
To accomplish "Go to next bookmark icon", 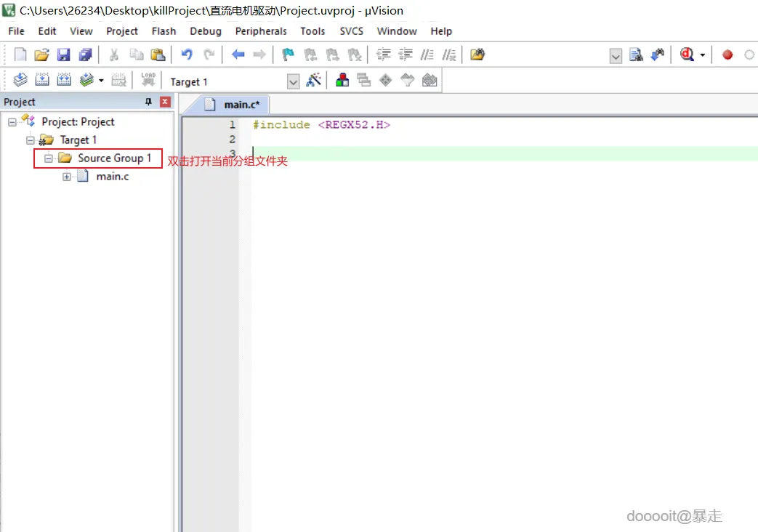I will [333, 55].
